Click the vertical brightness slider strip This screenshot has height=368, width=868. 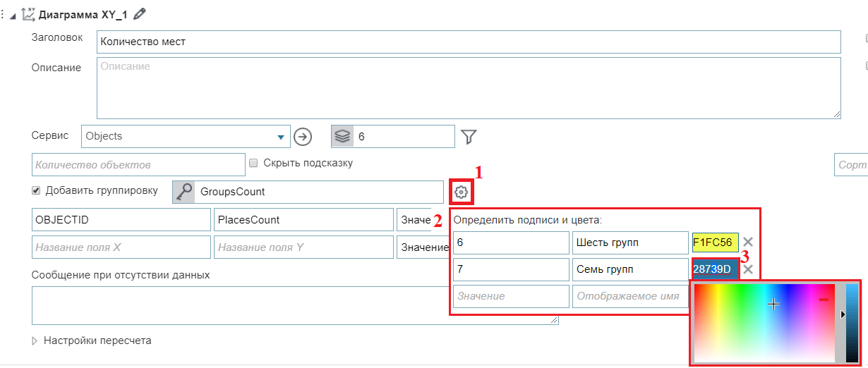[x=852, y=323]
